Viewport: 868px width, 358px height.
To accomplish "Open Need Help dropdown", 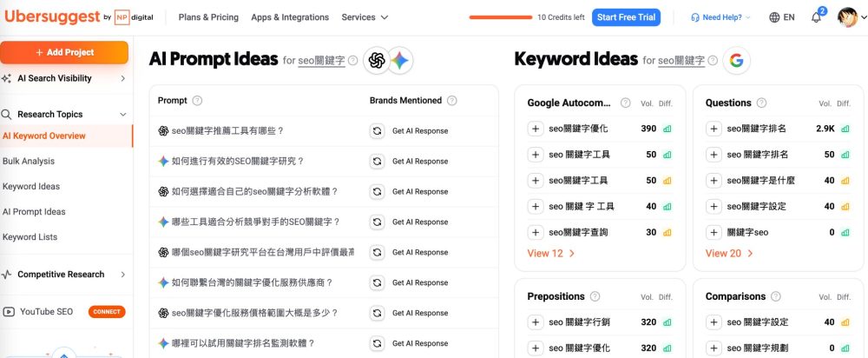I will pos(720,17).
